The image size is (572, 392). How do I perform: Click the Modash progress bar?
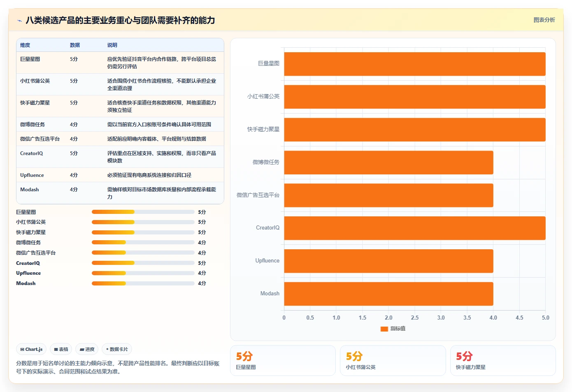tap(143, 283)
